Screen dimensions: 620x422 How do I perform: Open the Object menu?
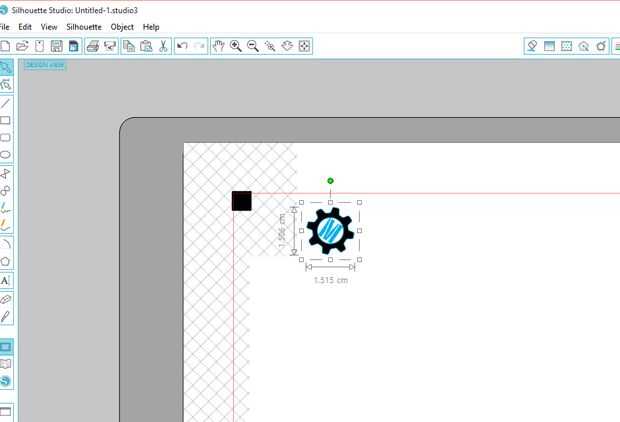pyautogui.click(x=122, y=27)
